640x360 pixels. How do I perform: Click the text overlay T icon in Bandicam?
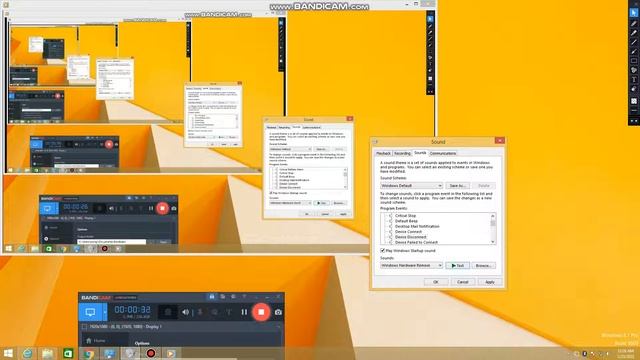229,312
